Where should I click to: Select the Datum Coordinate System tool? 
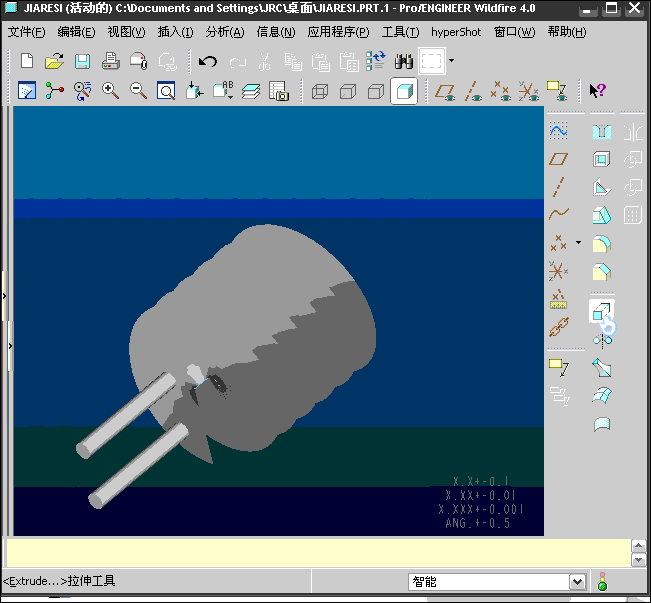[x=558, y=271]
